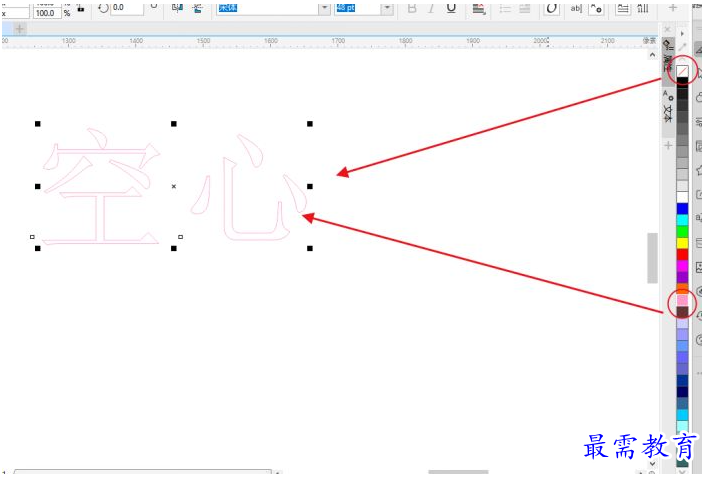
Task: Open the font size dropdown arrow
Action: tap(387, 8)
